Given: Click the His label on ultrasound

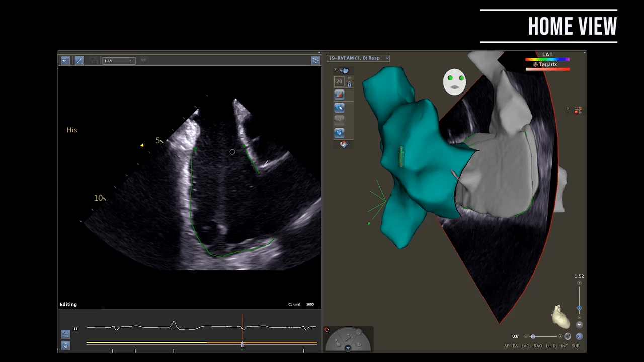Looking at the screenshot, I should point(72,130).
